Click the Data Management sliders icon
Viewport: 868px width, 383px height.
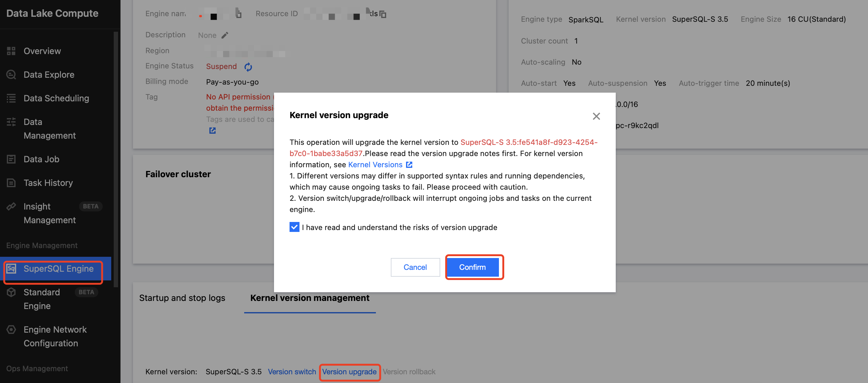click(x=11, y=122)
